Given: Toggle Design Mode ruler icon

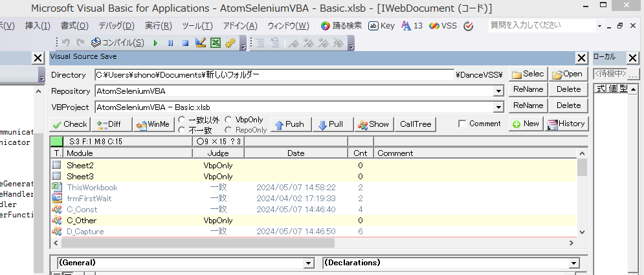Looking at the screenshot, I should coord(201,43).
